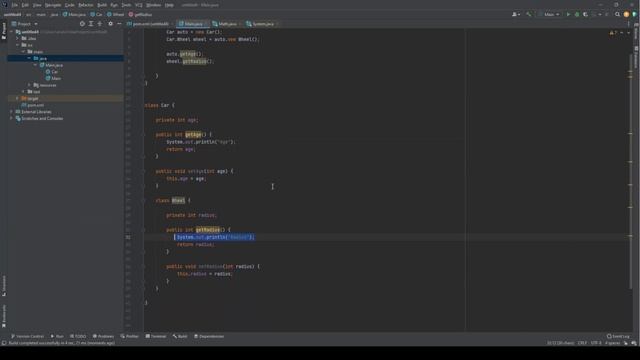Image resolution: width=640 pixels, height=360 pixels.
Task: Open the Bookmarks vertical tool window button
Action: pos(4,316)
